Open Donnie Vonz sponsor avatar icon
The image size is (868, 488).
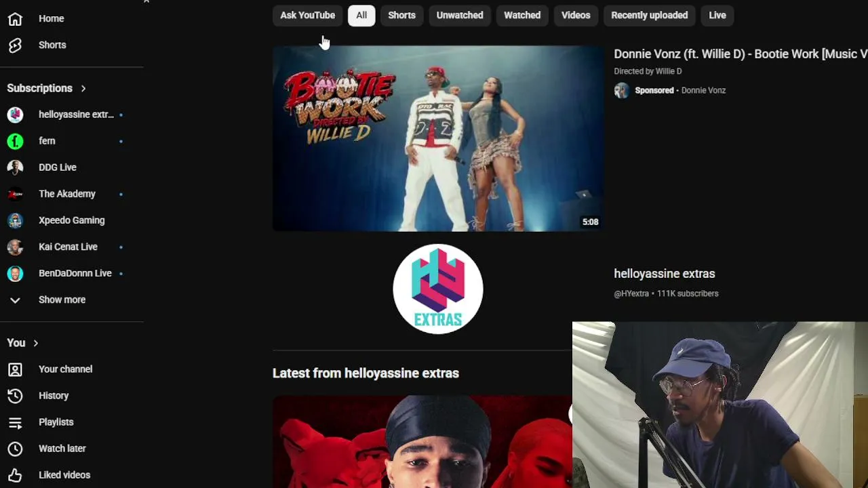(621, 90)
